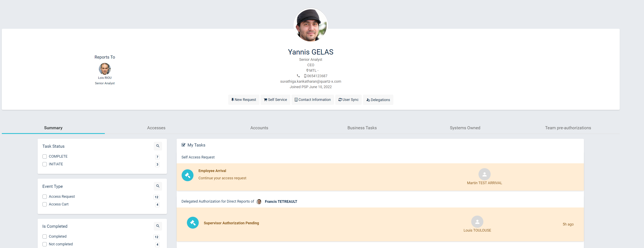Image resolution: width=644 pixels, height=248 pixels.
Task: Check the COMPLETE task status checkbox
Action: (45, 156)
